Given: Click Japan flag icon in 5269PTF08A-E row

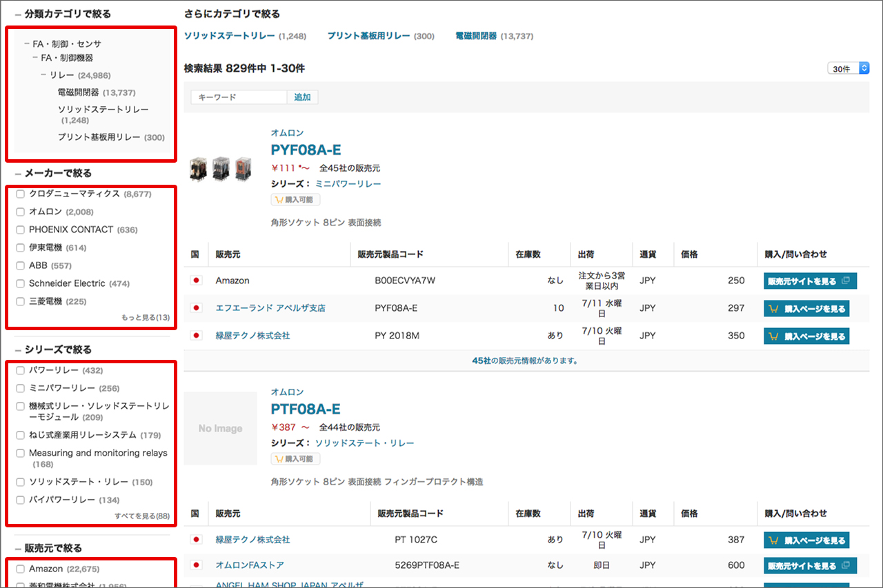Looking at the screenshot, I should point(196,565).
